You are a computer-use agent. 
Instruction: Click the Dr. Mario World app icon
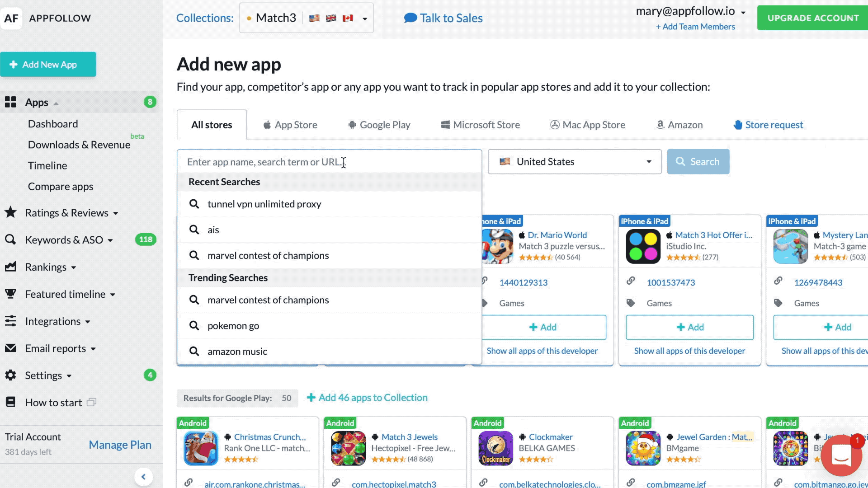497,246
